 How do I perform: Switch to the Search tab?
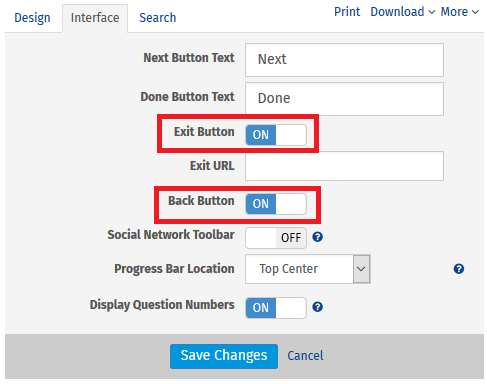158,18
